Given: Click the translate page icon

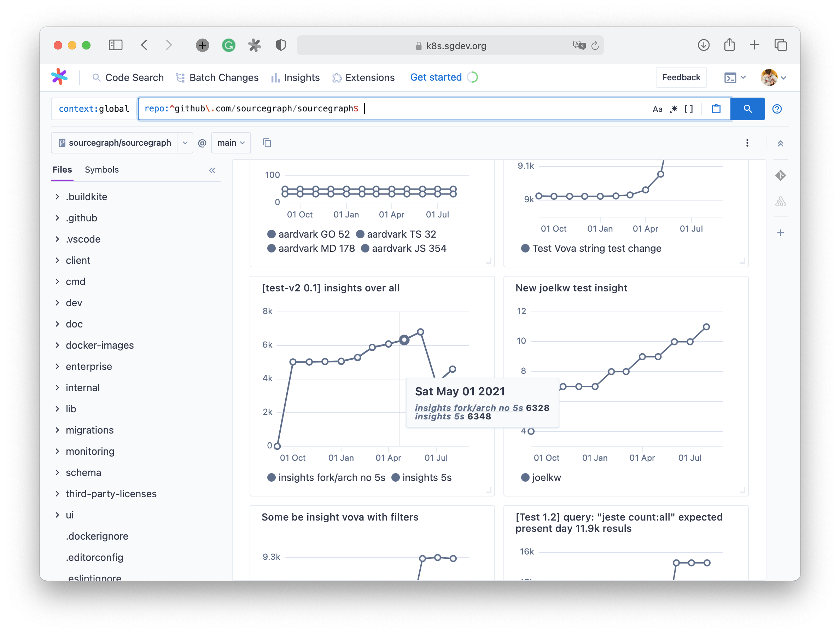Looking at the screenshot, I should click(x=579, y=46).
